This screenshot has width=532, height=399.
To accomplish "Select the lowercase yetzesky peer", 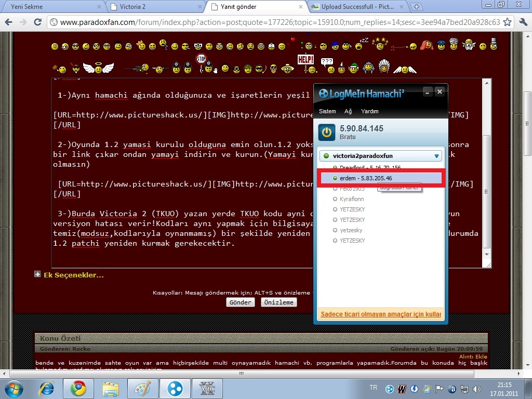I will 351,230.
